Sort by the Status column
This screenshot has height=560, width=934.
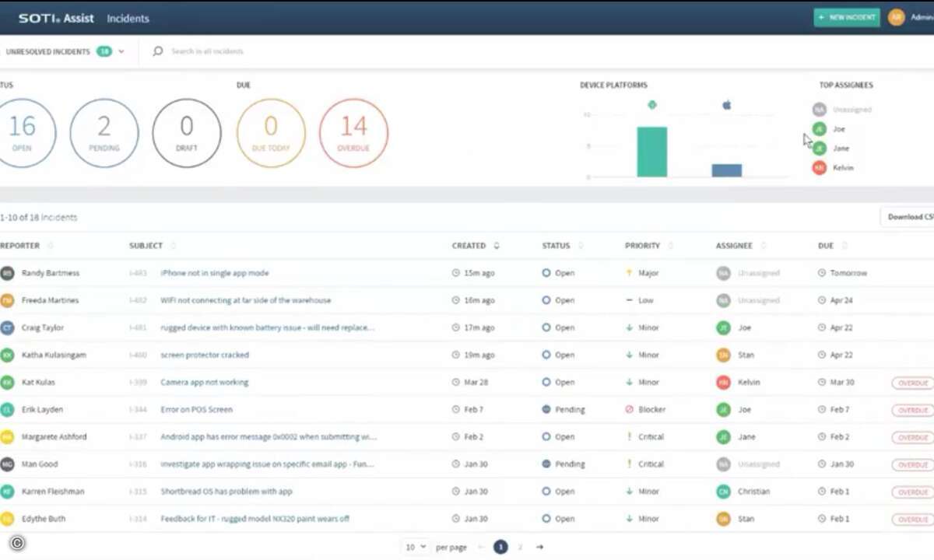pyautogui.click(x=563, y=246)
